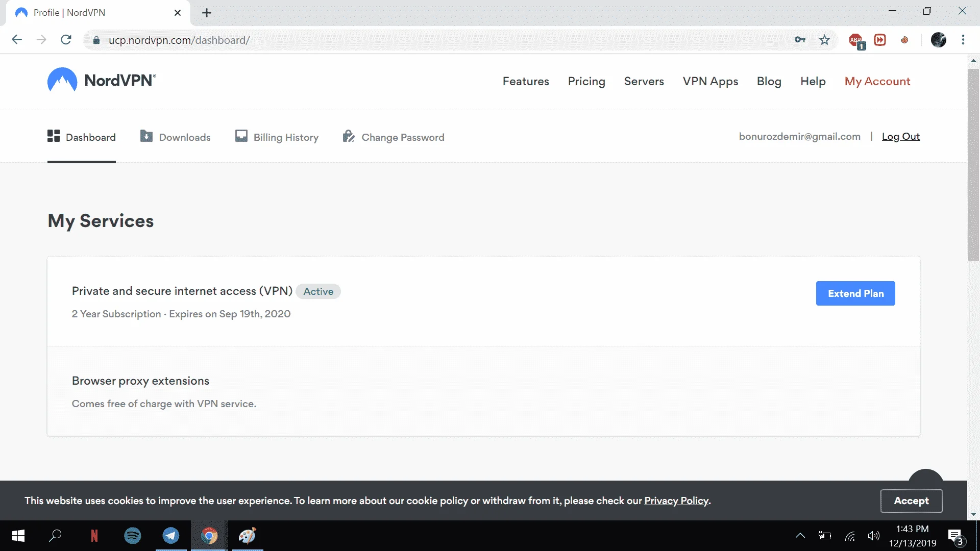The height and width of the screenshot is (551, 980).
Task: Close the Profile NordVPN tab
Action: (178, 13)
